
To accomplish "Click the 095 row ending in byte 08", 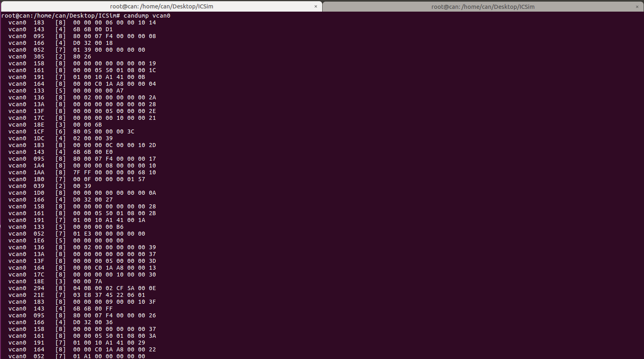I will [x=82, y=36].
